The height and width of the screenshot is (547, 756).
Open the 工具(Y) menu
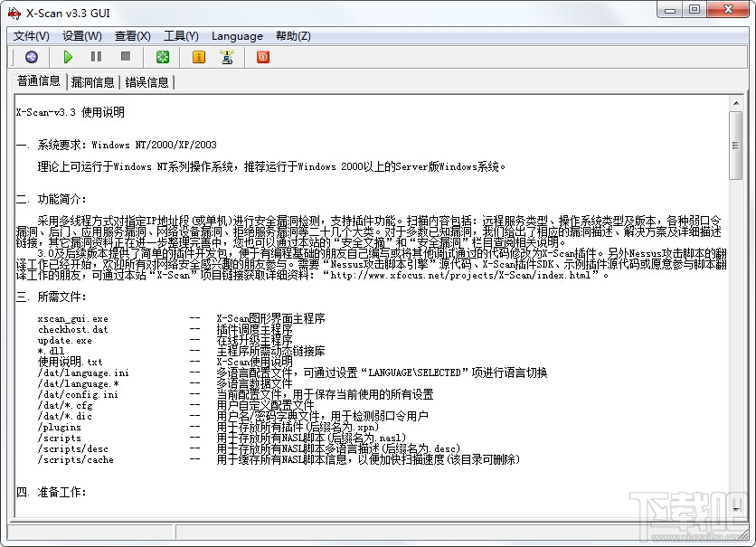click(181, 36)
